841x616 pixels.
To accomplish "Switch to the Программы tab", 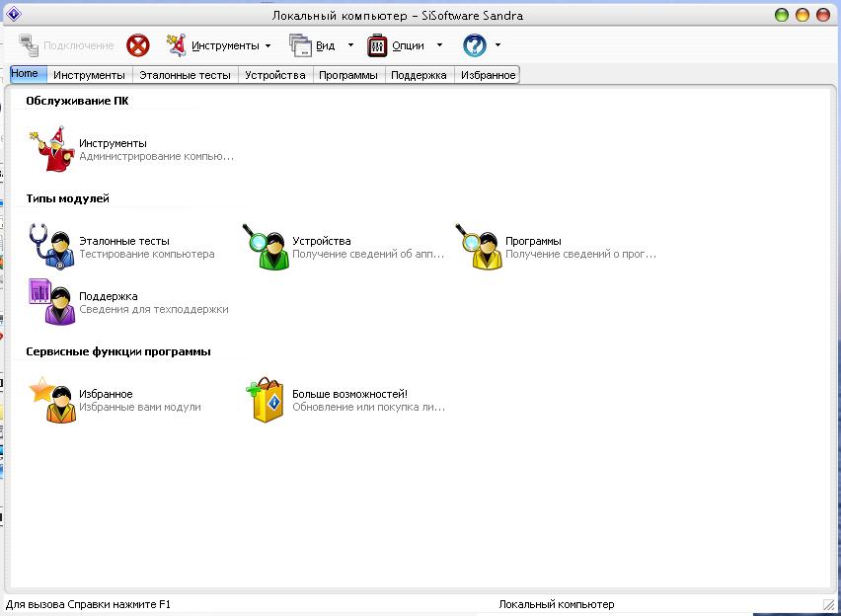I will click(348, 75).
